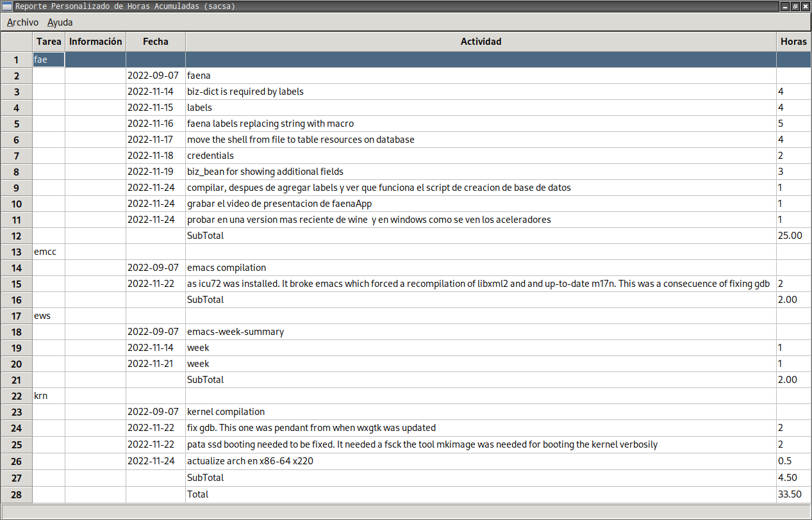812x520 pixels.
Task: Click the 'week' cell dated 2022-11-21
Action: (481, 364)
